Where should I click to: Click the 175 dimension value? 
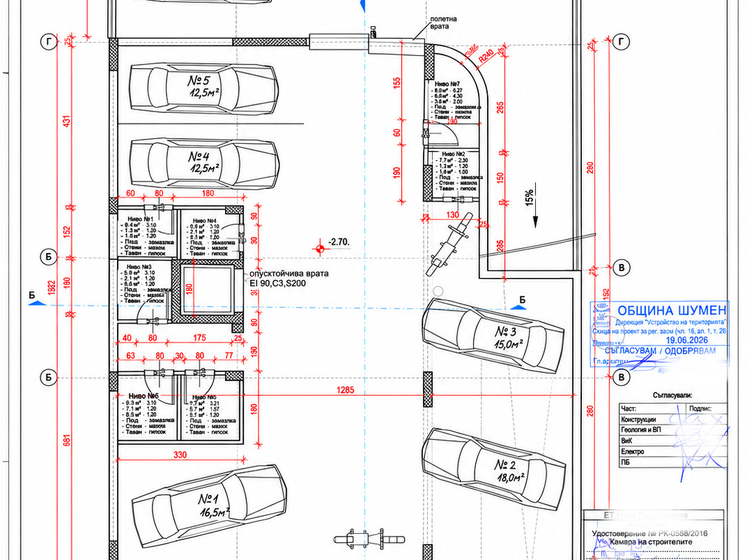click(199, 338)
